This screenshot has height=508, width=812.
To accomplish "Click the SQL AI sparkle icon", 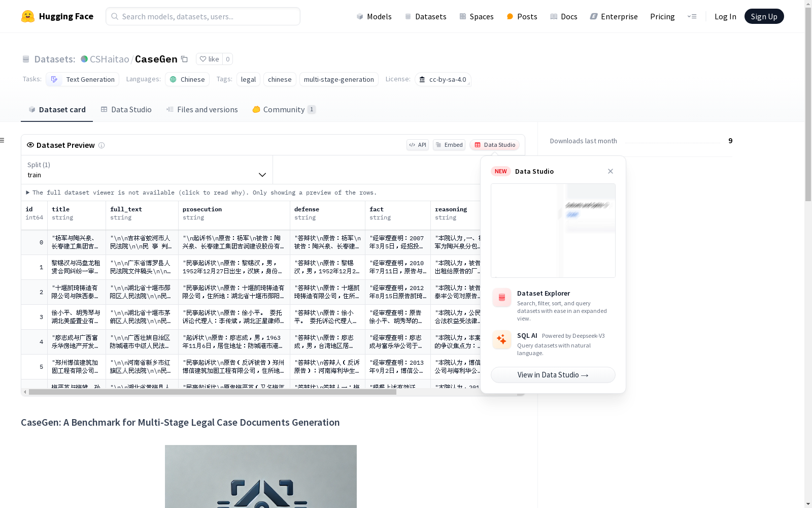I will (x=502, y=340).
